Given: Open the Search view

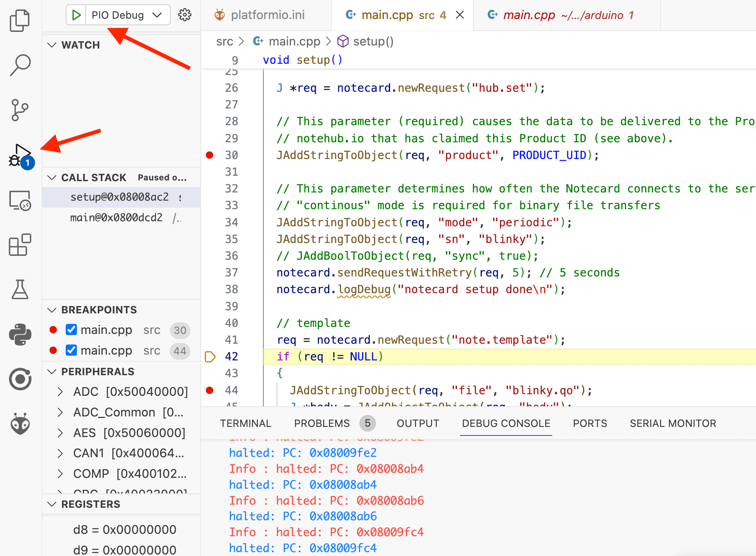Looking at the screenshot, I should [20, 65].
